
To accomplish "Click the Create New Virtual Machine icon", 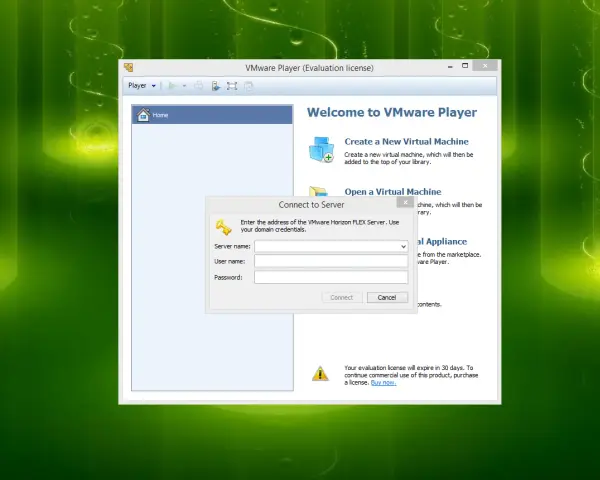I will point(321,150).
